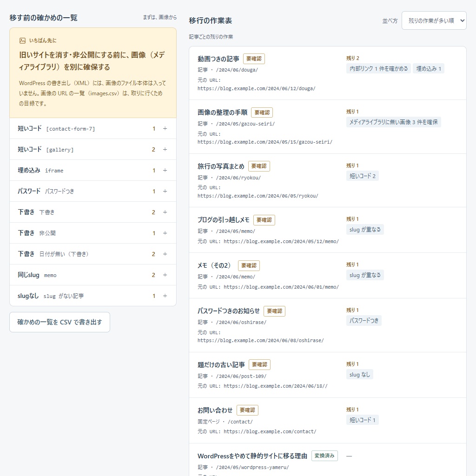
Task: Click the URL https://blog.example.com/2024/06/08/oshirase/
Action: pos(261,341)
